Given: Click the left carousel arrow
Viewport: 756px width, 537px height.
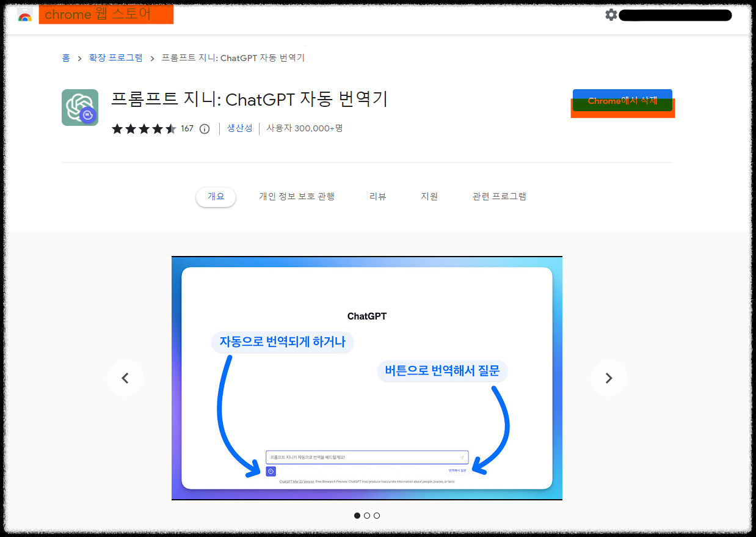Looking at the screenshot, I should pyautogui.click(x=125, y=378).
